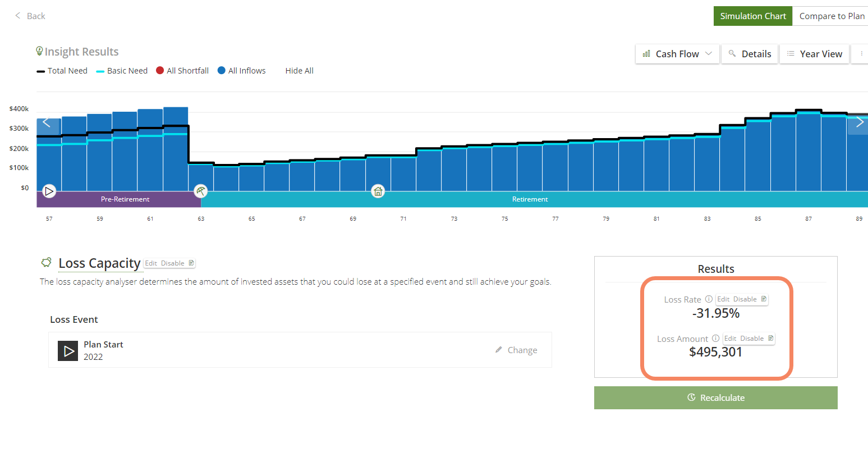Click the document icon next to Loss Capacity Disable
868x457 pixels.
(x=191, y=263)
